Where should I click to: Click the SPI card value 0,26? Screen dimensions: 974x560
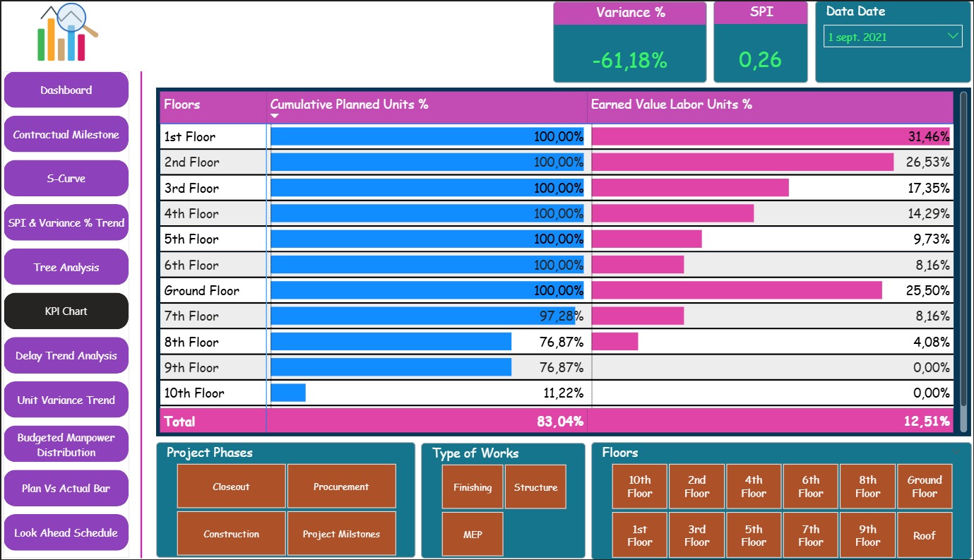pyautogui.click(x=761, y=59)
